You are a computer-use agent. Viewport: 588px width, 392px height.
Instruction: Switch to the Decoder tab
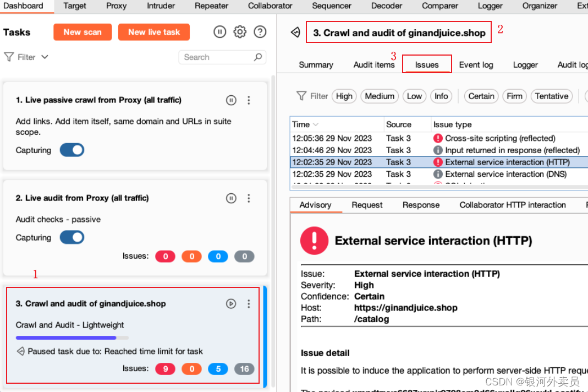click(387, 6)
